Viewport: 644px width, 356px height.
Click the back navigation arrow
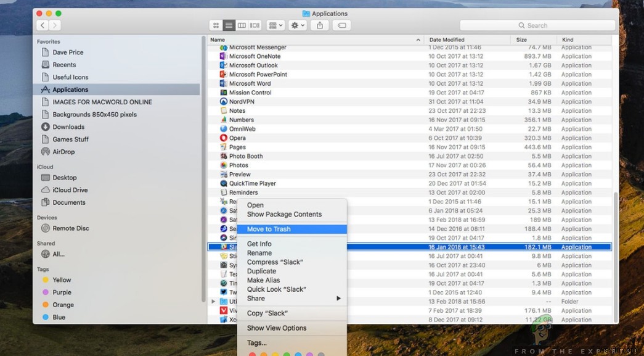(x=41, y=25)
